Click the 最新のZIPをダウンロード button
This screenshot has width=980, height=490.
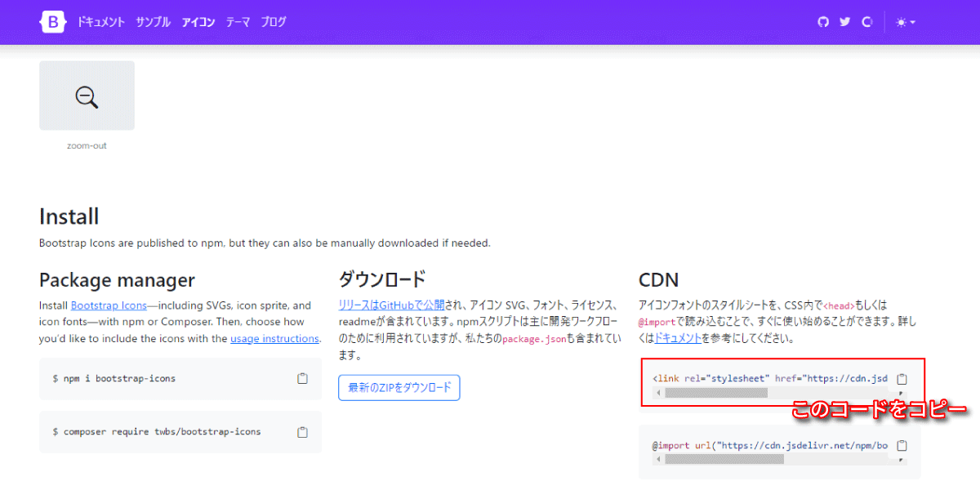[x=399, y=387]
